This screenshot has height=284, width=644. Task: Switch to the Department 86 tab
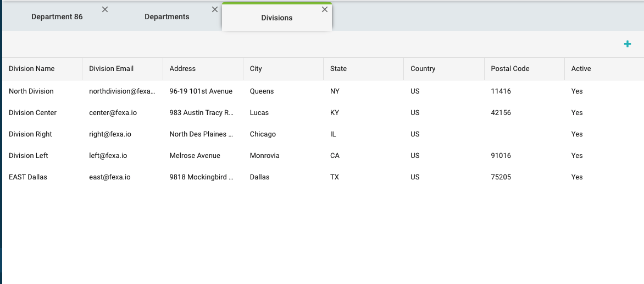[x=57, y=17]
